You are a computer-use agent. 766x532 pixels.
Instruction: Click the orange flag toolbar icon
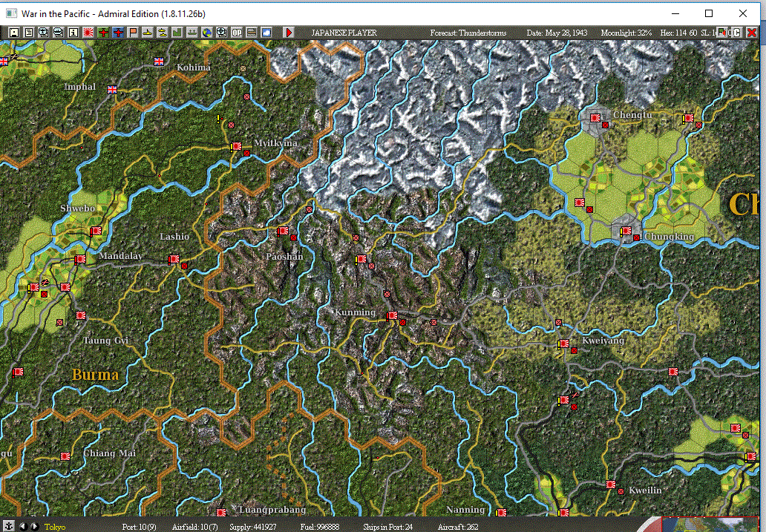[x=133, y=33]
